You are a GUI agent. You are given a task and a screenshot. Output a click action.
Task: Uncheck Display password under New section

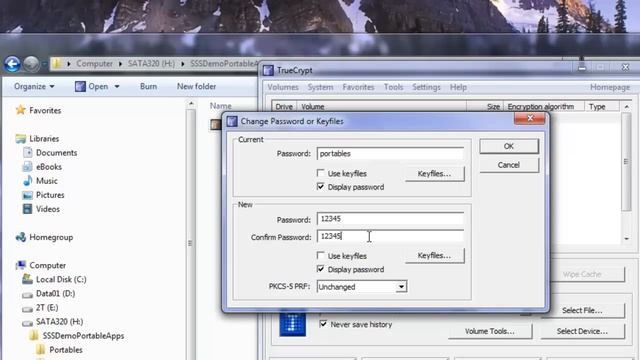(320, 269)
